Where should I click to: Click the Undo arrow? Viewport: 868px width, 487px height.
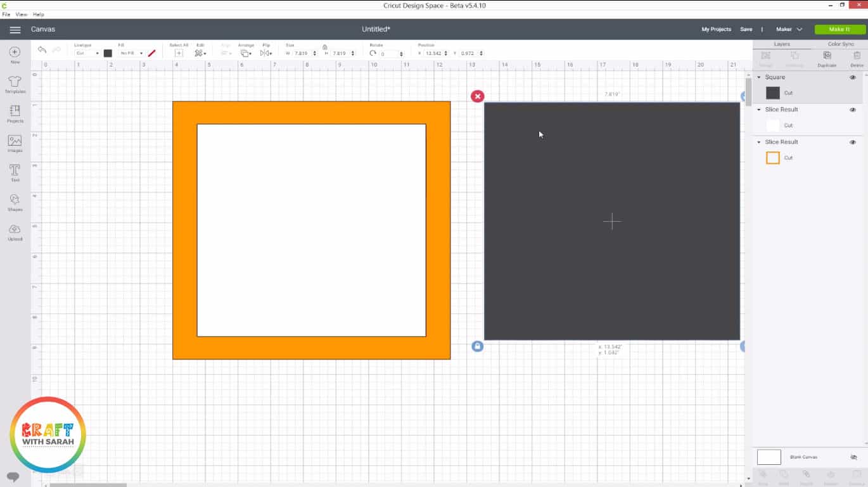click(42, 50)
